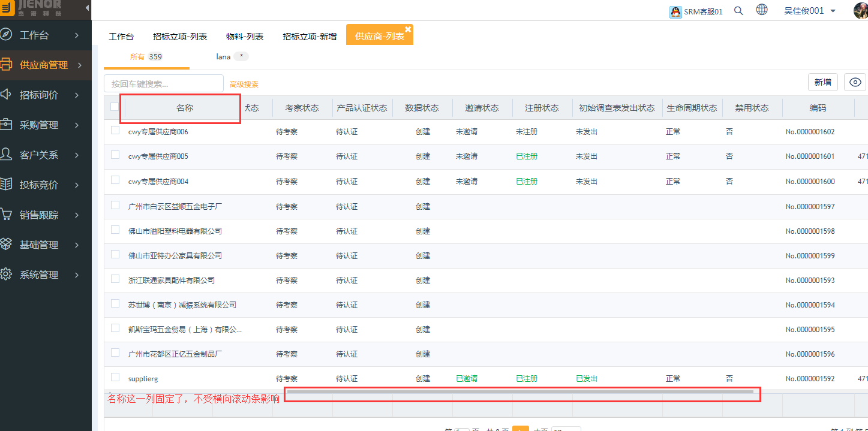Click the printer icon beside 供应商管理
This screenshot has width=868, height=431.
[5, 65]
